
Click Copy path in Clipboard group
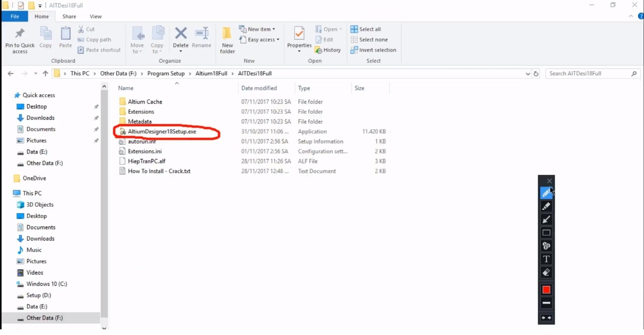(x=94, y=40)
